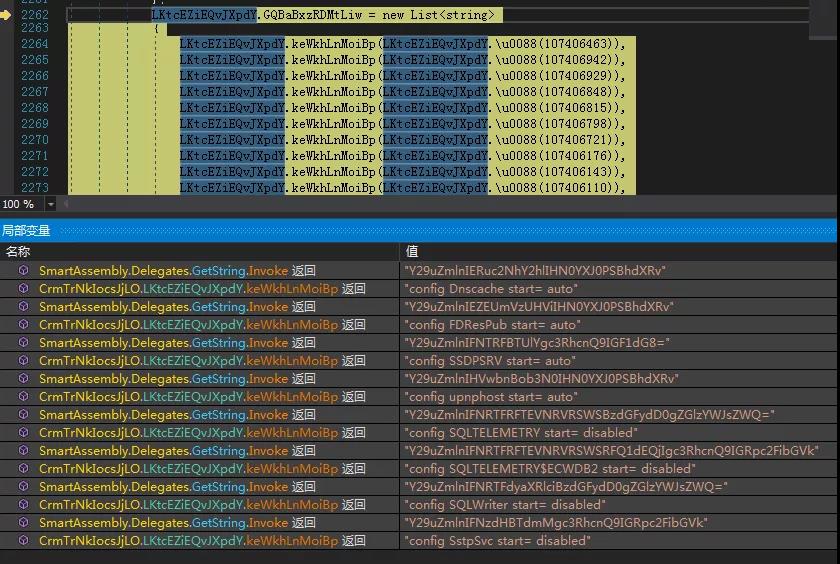This screenshot has height=564, width=840.
Task: Click the opening brace on line 2263
Action: pos(157,29)
